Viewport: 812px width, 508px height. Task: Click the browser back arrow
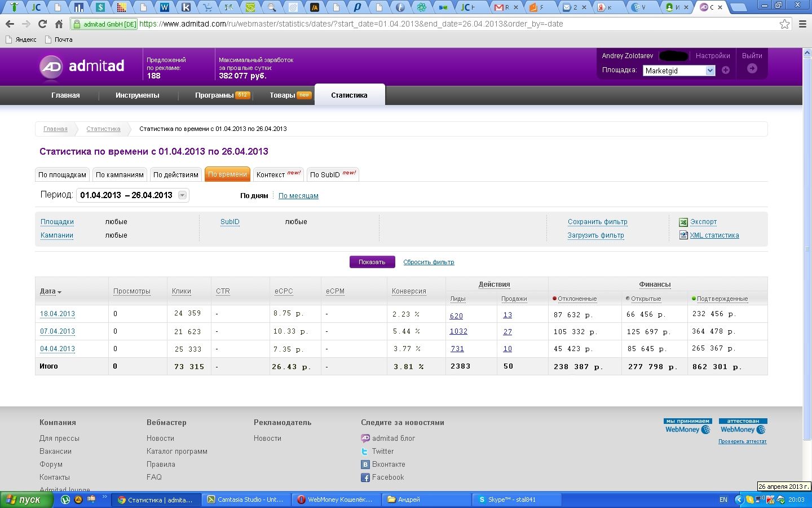(x=10, y=24)
